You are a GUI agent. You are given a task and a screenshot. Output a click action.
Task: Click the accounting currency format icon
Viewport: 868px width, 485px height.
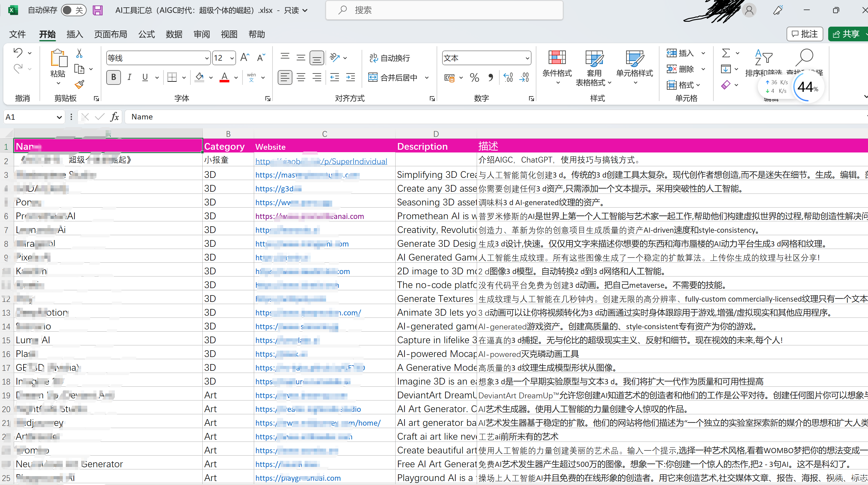click(x=449, y=78)
